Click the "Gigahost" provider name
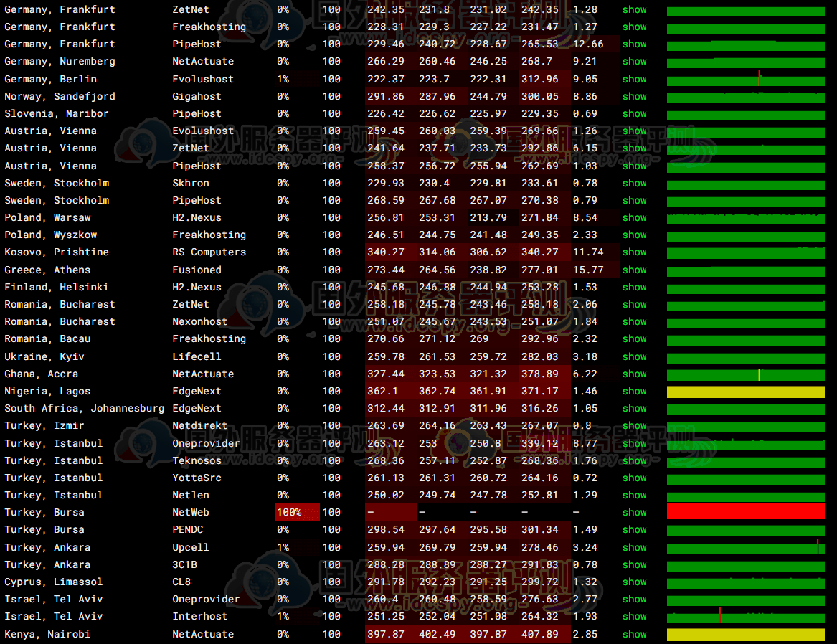This screenshot has width=837, height=644. (197, 97)
